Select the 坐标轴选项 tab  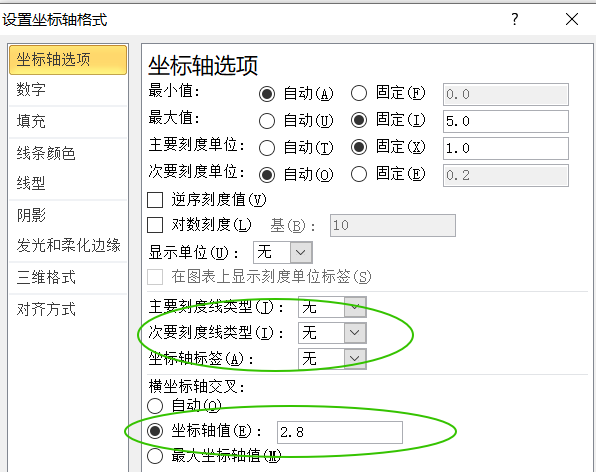pyautogui.click(x=68, y=60)
